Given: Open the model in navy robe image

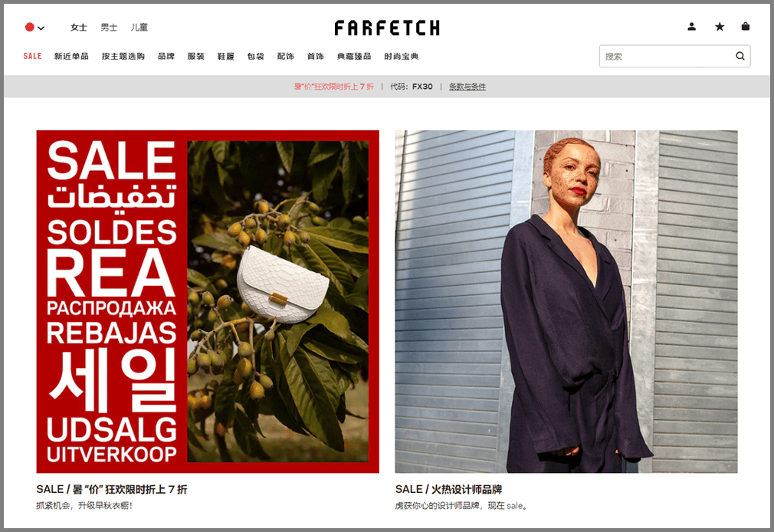Looking at the screenshot, I should [566, 301].
